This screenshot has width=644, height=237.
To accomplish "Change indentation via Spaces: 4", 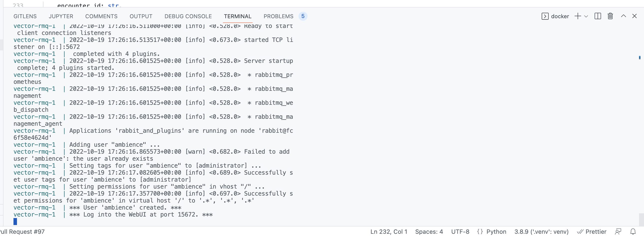I will click(429, 232).
